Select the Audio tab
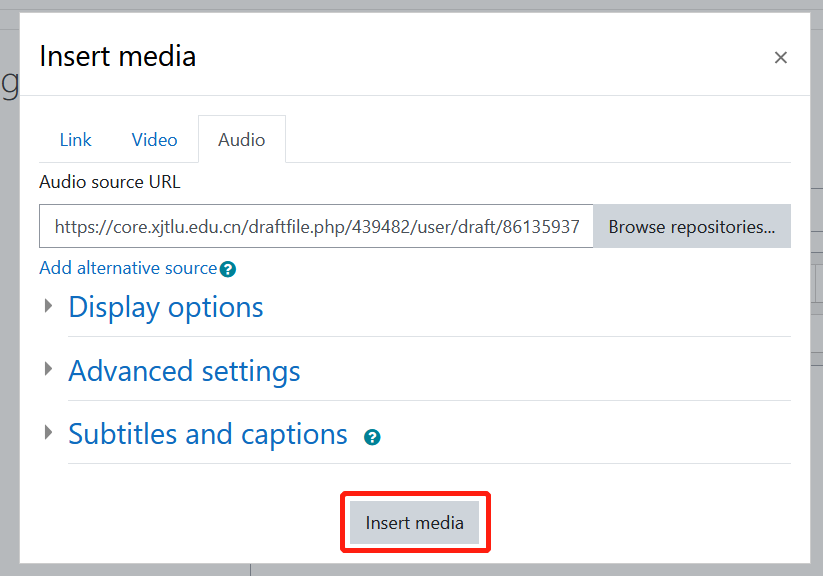The width and height of the screenshot is (823, 576). (242, 140)
